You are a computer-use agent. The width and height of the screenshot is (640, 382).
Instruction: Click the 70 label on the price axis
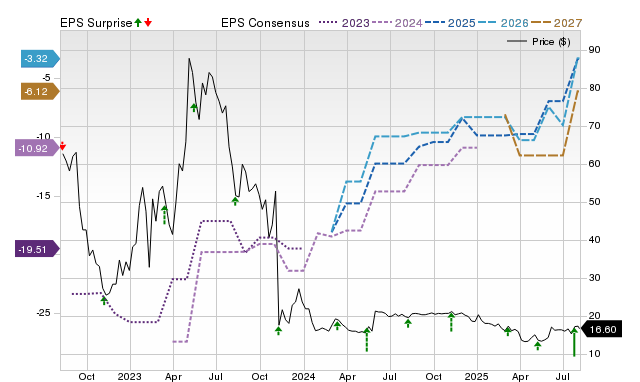[x=594, y=126]
